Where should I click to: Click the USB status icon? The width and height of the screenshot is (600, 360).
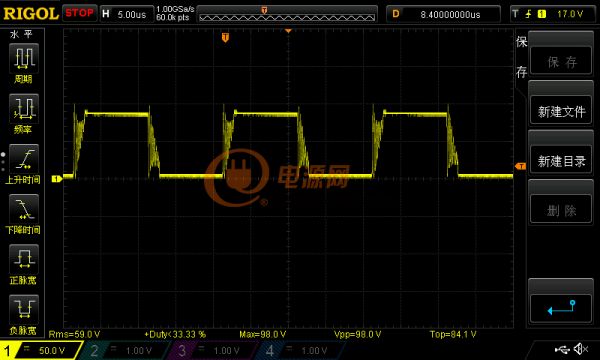pyautogui.click(x=562, y=349)
